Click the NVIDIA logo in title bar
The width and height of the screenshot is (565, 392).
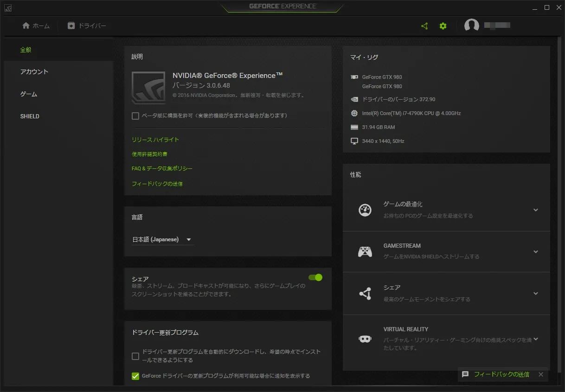pyautogui.click(x=8, y=7)
